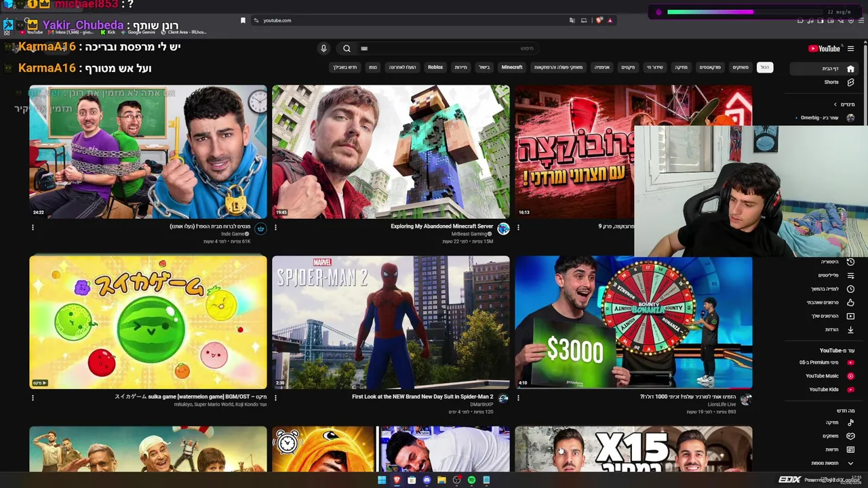Click the Brave Shields lion icon
This screenshot has height=488, width=868.
tap(599, 20)
